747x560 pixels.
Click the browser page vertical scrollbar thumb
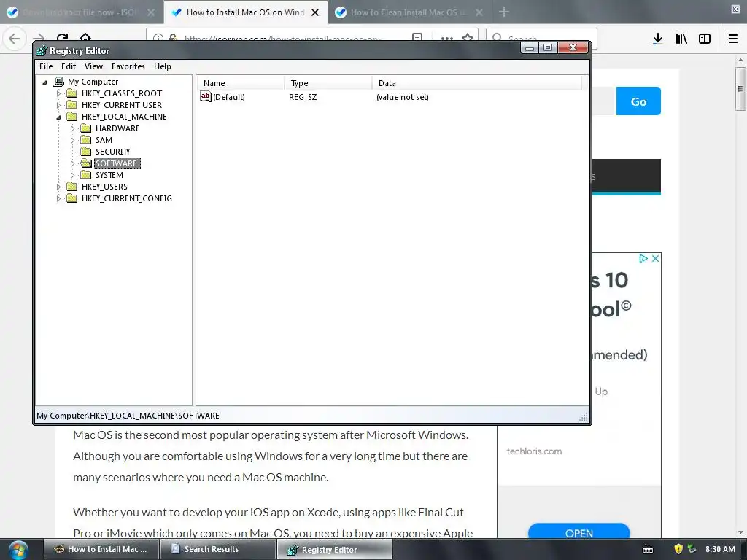(740, 89)
